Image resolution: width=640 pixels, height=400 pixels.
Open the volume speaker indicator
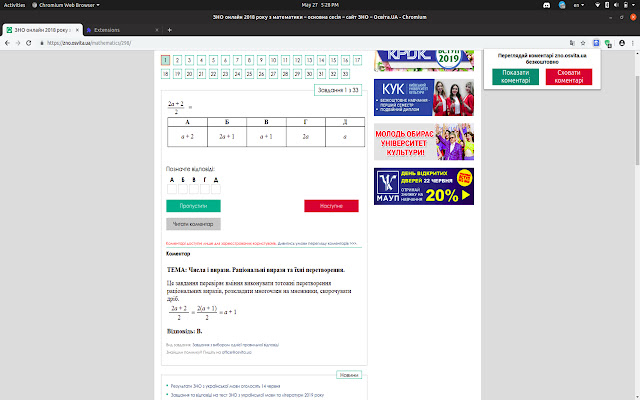pos(616,5)
